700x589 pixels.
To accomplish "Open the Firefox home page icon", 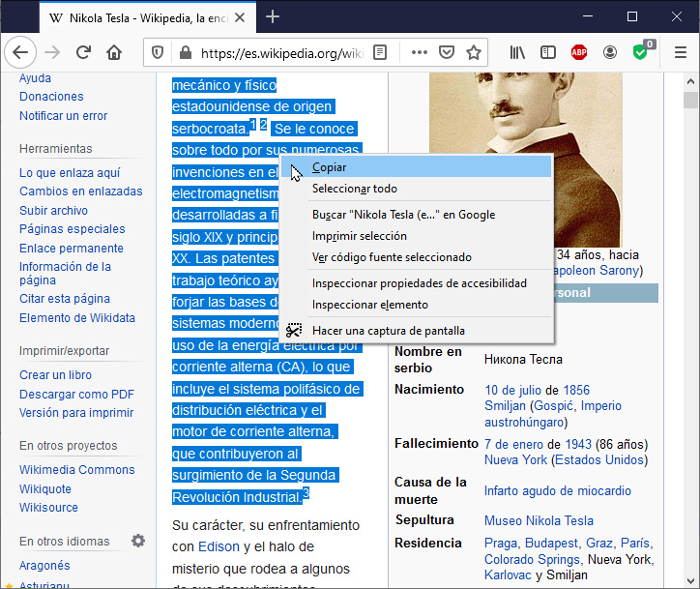I will [x=114, y=52].
